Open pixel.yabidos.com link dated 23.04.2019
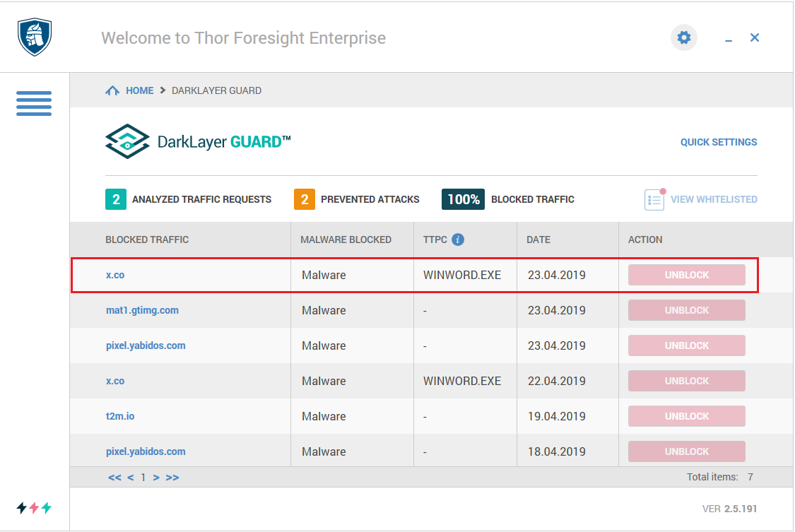This screenshot has width=795, height=532. [x=146, y=345]
